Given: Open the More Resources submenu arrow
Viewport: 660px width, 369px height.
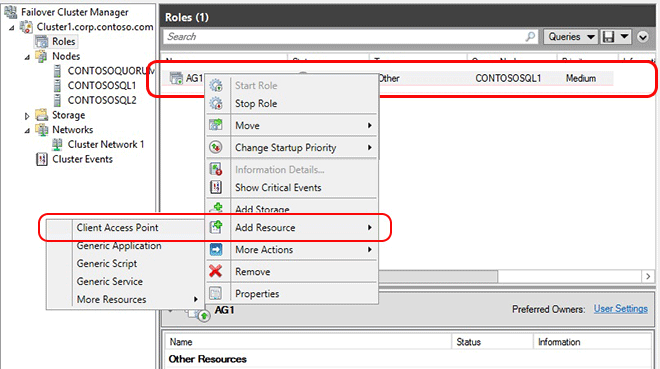Looking at the screenshot, I should click(196, 299).
